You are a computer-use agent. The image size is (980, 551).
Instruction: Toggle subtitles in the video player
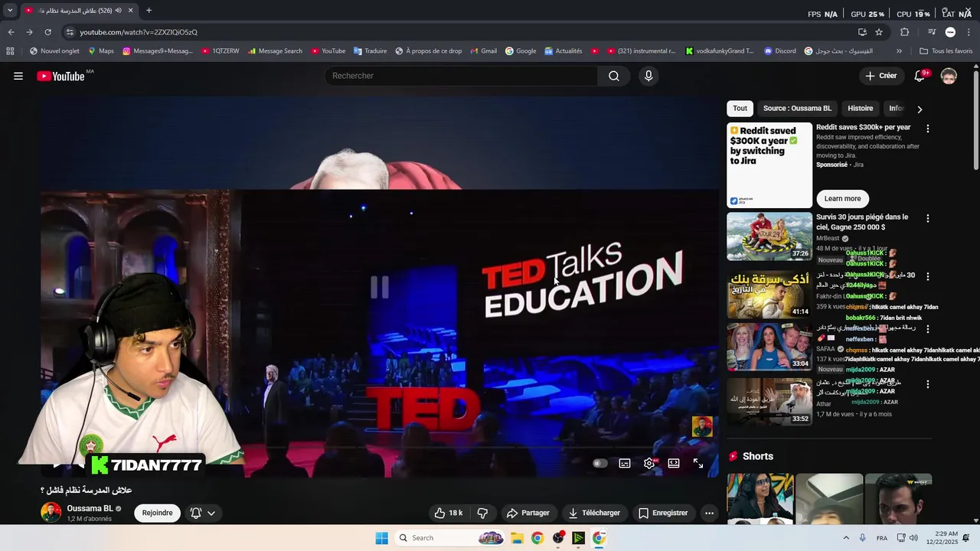625,463
